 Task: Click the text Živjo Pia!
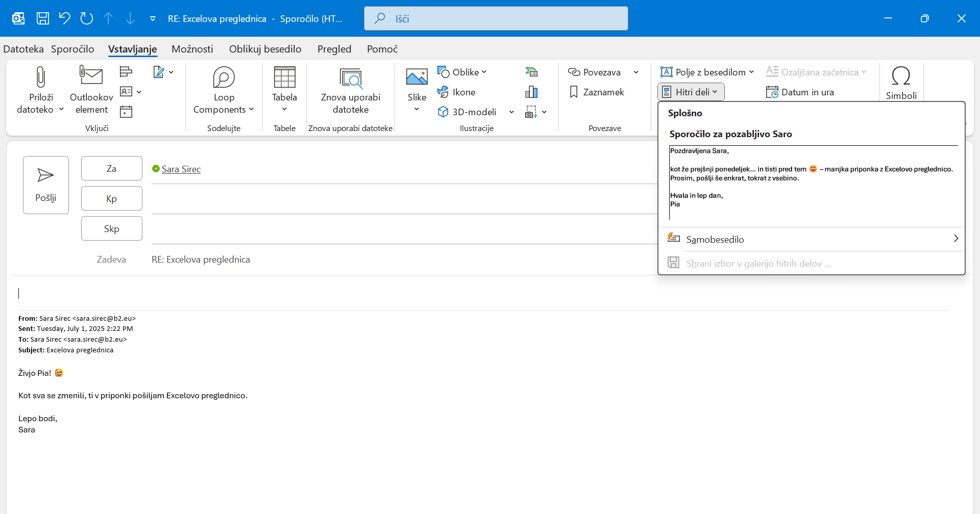35,373
